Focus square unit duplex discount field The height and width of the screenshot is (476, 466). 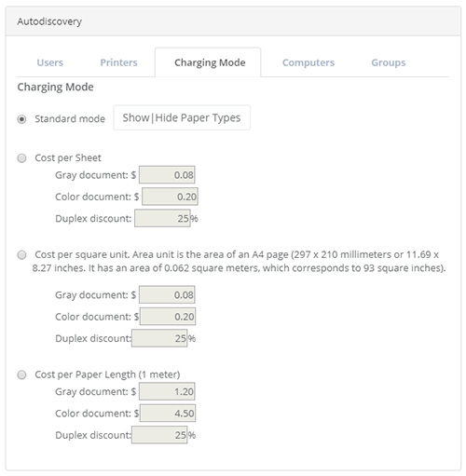point(159,338)
